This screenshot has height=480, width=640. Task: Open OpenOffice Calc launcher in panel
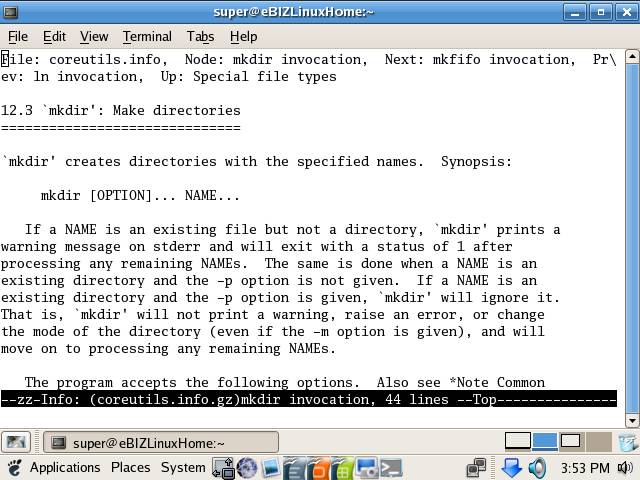click(x=342, y=468)
